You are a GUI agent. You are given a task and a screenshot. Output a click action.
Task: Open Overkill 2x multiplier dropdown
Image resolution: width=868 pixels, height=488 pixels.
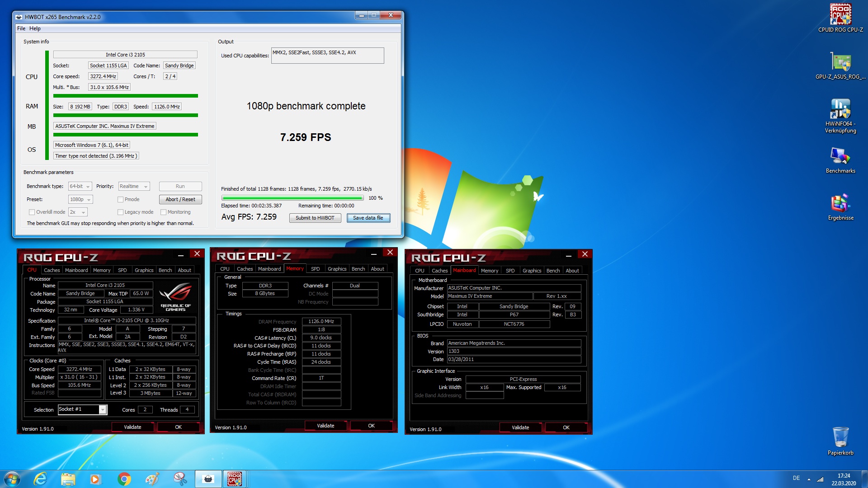tap(78, 212)
